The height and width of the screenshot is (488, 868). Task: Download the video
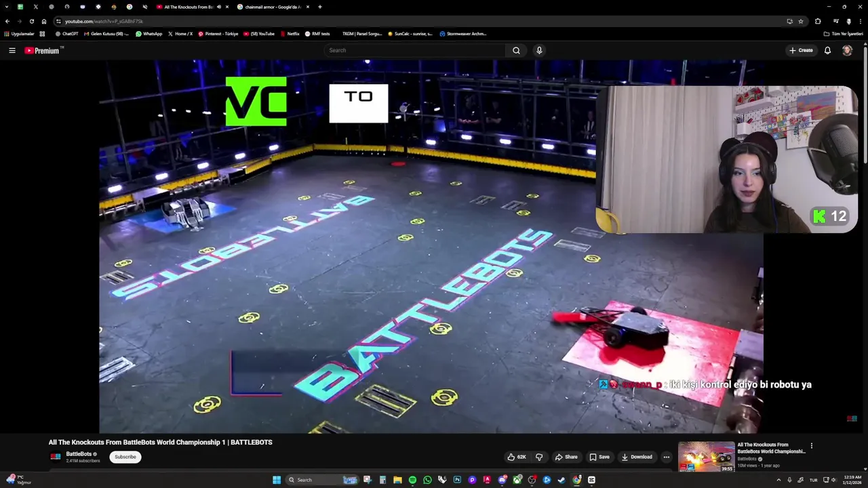[x=637, y=457]
